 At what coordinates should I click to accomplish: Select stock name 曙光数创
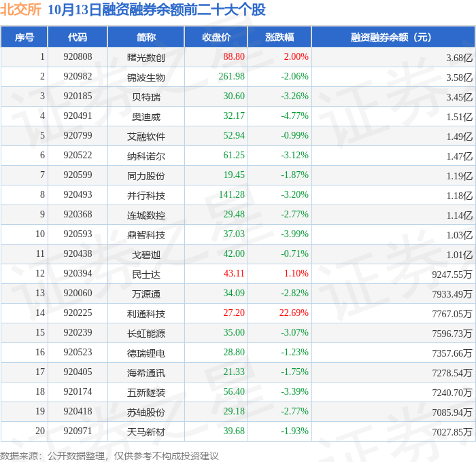click(x=146, y=57)
